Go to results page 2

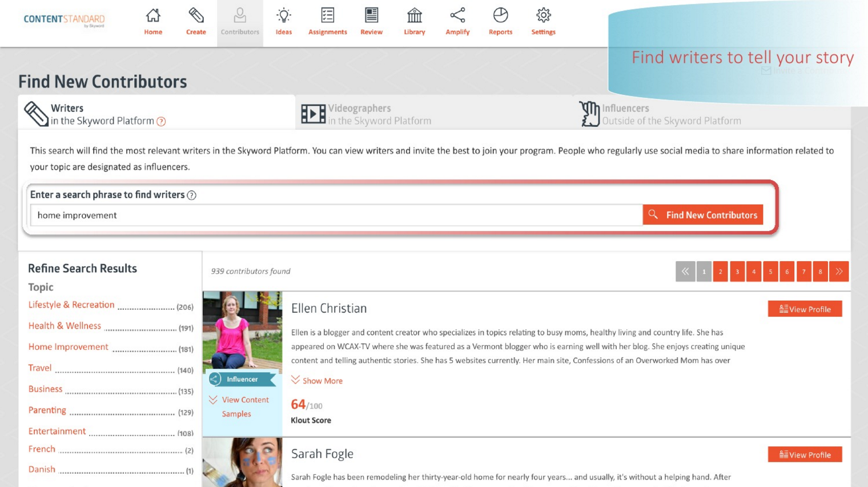pyautogui.click(x=721, y=272)
